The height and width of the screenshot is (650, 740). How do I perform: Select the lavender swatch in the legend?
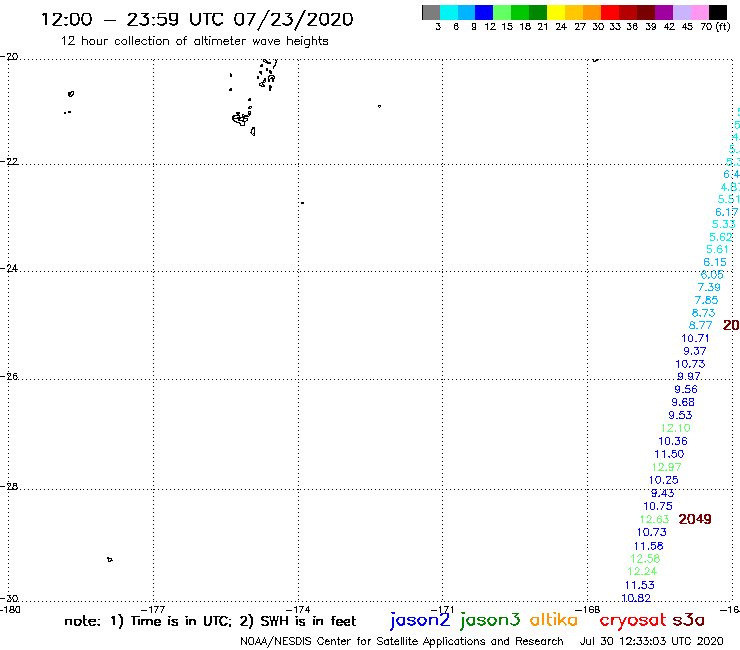click(x=681, y=12)
